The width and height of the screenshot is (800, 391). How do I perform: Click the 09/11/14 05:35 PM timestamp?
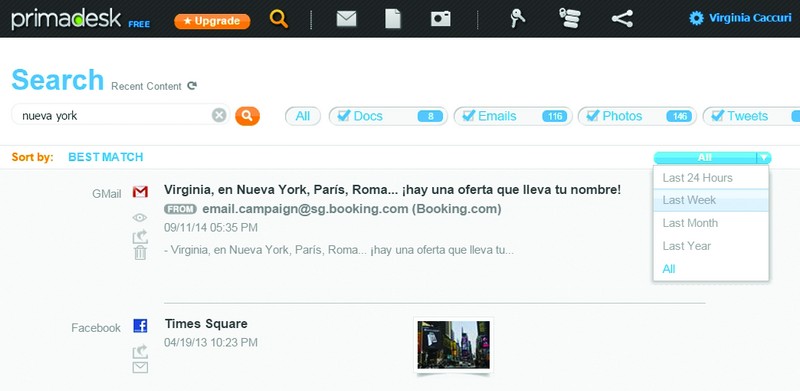(x=211, y=228)
